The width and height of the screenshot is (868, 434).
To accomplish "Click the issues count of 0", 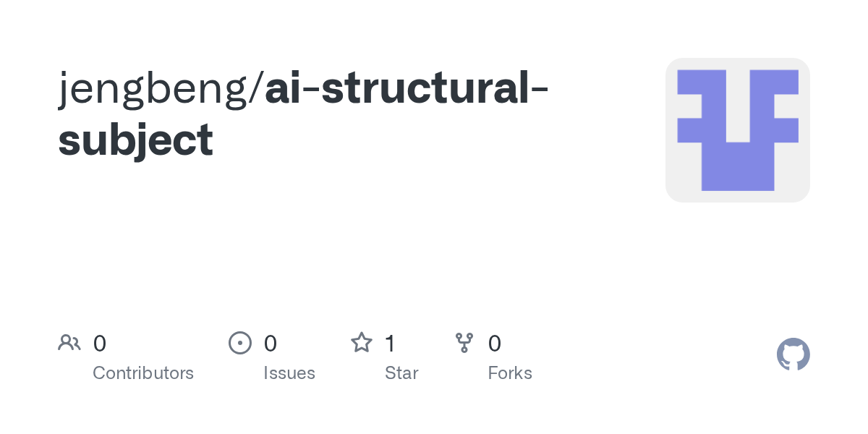I will (270, 344).
